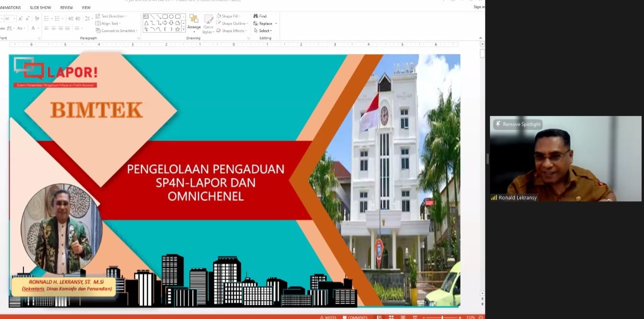Click Convert to SmartArt button
This screenshot has width=644, height=319.
tap(116, 31)
